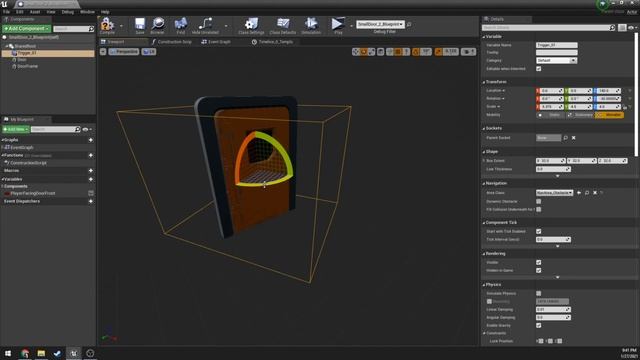Open the Add Component dropdown
The width and height of the screenshot is (640, 360).
(x=27, y=29)
